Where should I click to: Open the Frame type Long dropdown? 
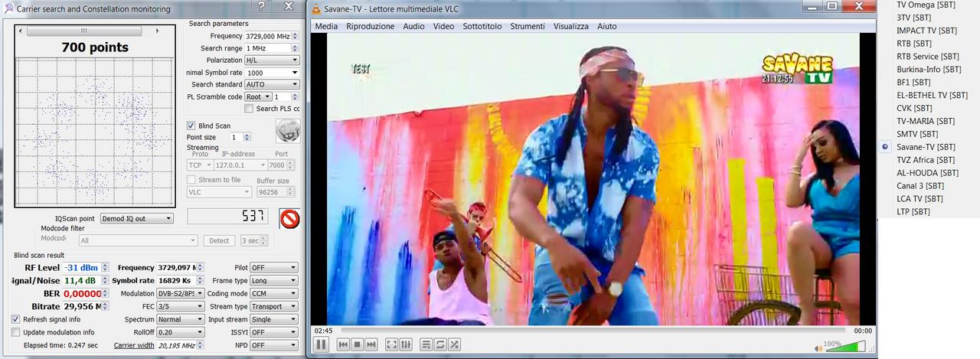273,281
